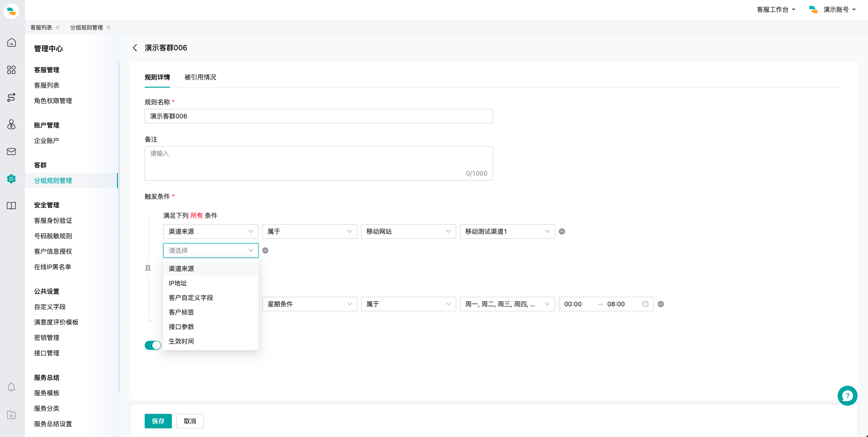This screenshot has width=868, height=437.
Task: Collapse the 请选择 condition dropdown
Action: click(x=211, y=250)
